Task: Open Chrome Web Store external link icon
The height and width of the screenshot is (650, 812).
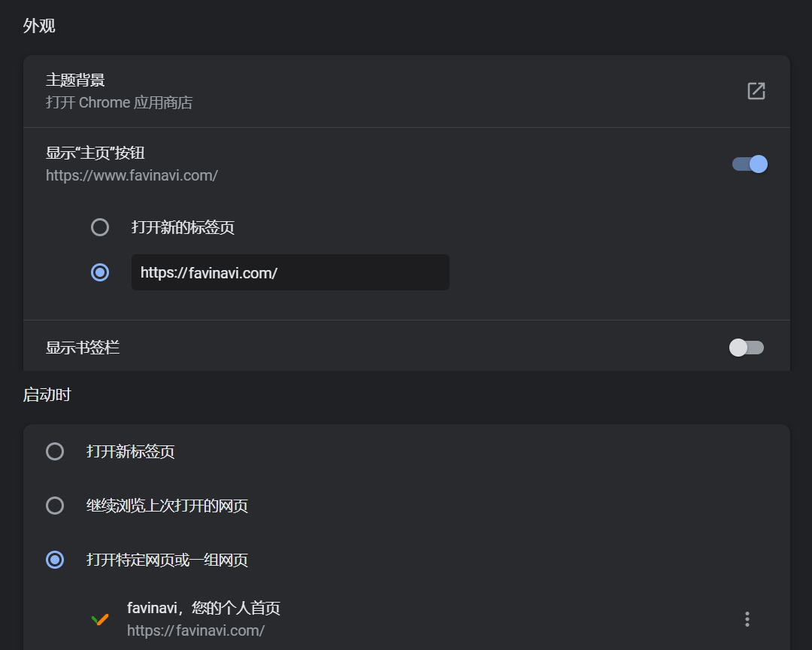Action: click(756, 91)
